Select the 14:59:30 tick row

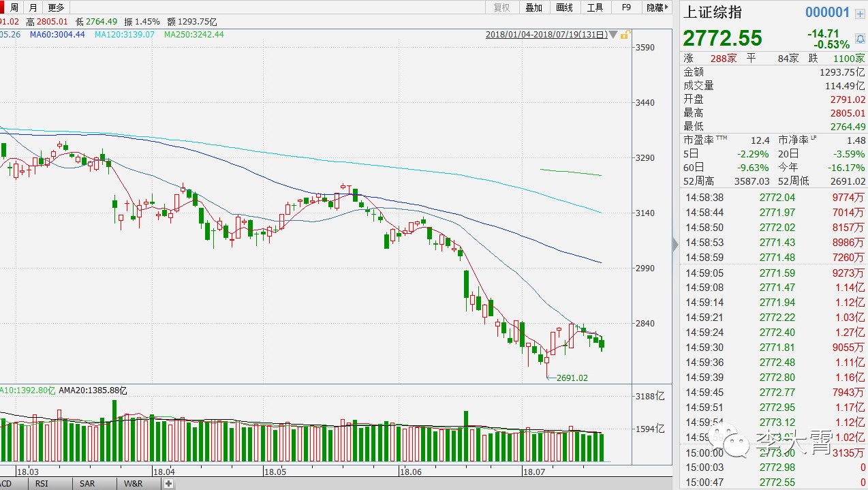point(775,348)
